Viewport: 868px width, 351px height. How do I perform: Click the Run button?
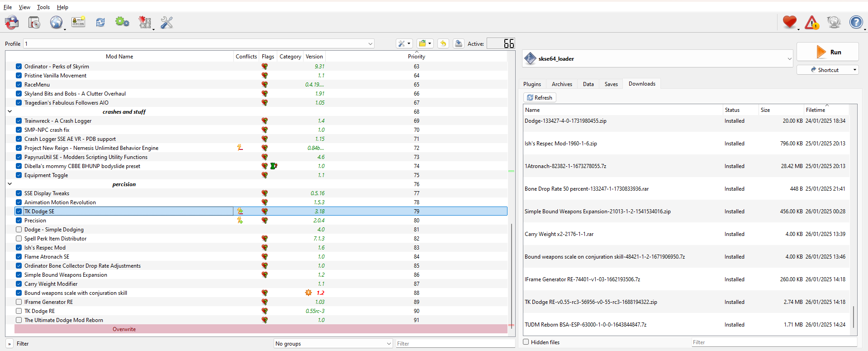pyautogui.click(x=827, y=52)
